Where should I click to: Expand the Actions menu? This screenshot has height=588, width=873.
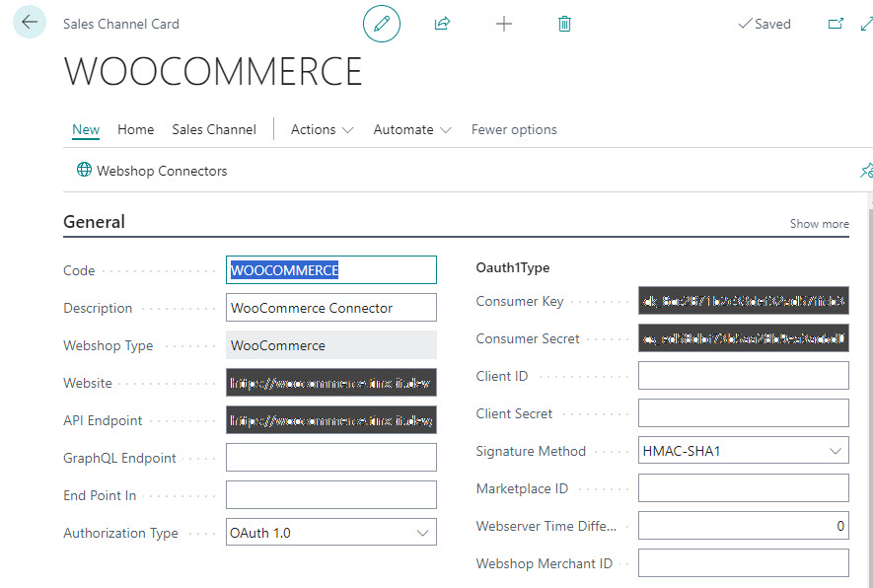coord(322,130)
